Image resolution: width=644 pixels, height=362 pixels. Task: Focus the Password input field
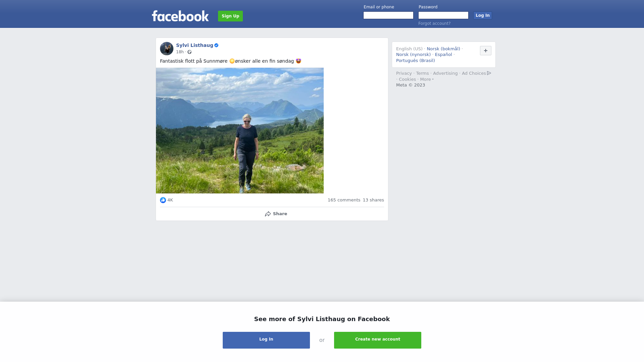coord(443,15)
